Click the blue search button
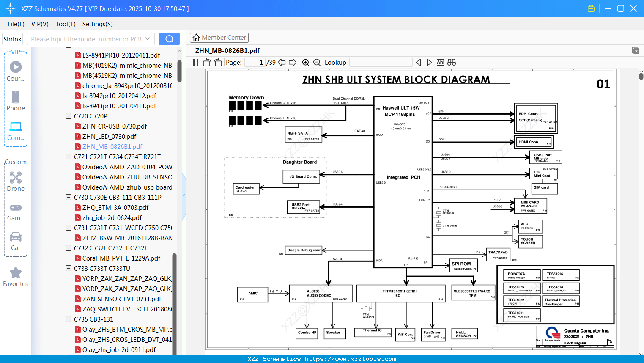Viewport: 644px width, 363px height. pyautogui.click(x=169, y=39)
